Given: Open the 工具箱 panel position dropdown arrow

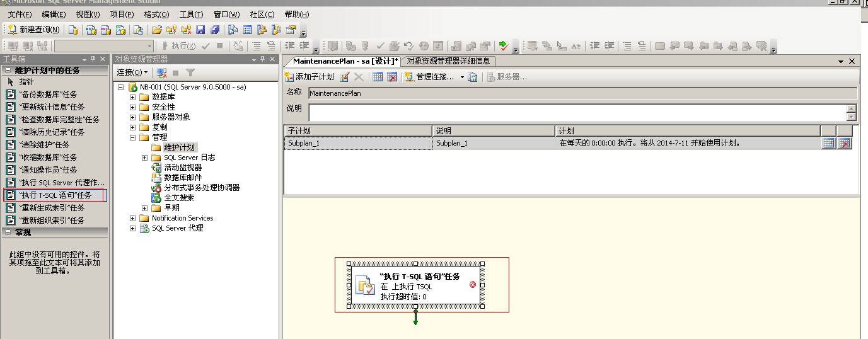Looking at the screenshot, I should pos(83,59).
